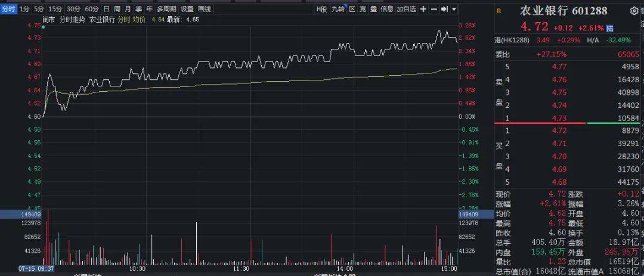Click the plus zoom-in icon

423,8
